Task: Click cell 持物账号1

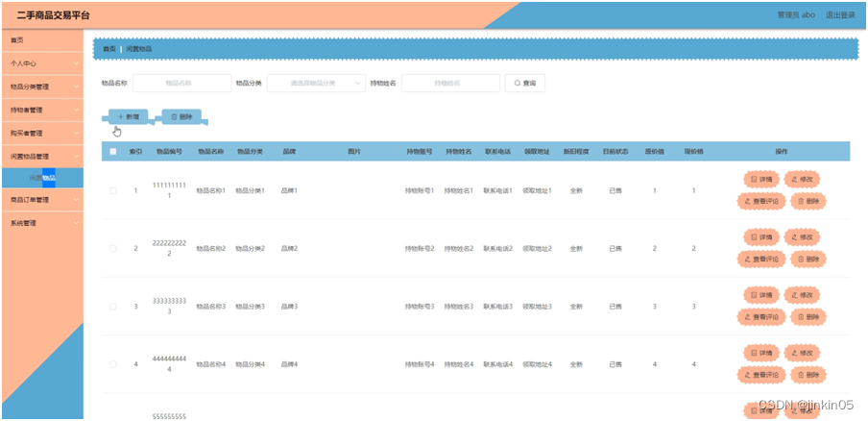Action: click(420, 190)
